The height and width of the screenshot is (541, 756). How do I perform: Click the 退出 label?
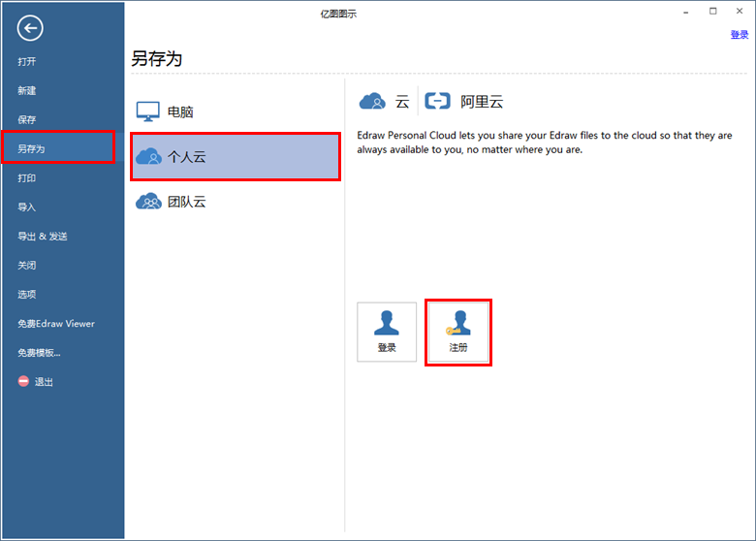click(44, 382)
